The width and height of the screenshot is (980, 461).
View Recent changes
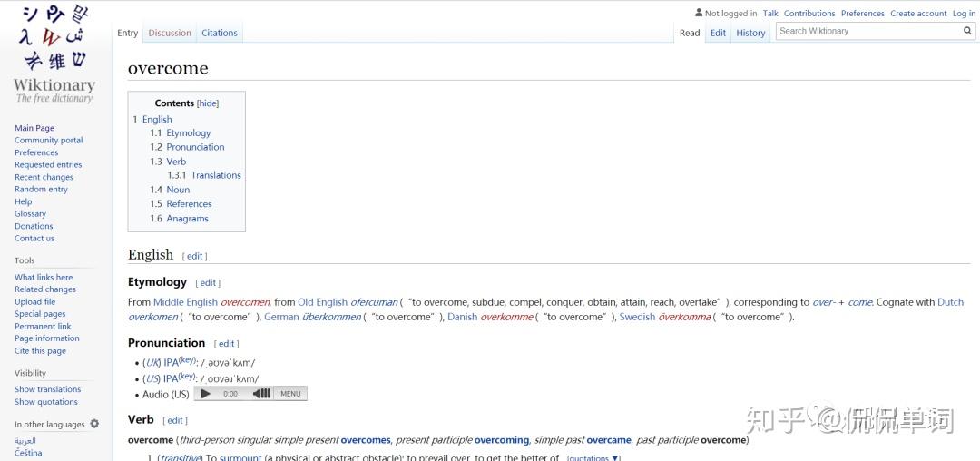(x=44, y=177)
